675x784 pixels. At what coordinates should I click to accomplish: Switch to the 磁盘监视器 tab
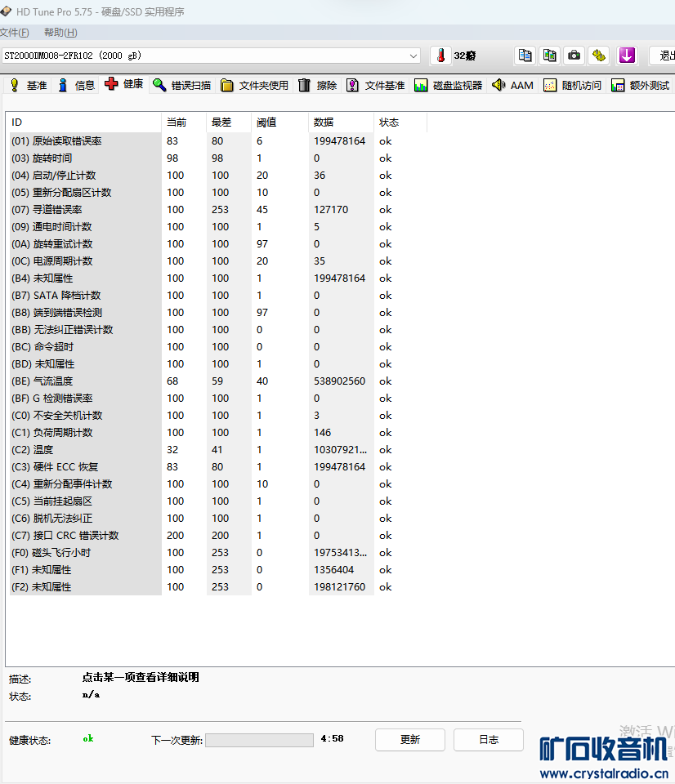449,86
